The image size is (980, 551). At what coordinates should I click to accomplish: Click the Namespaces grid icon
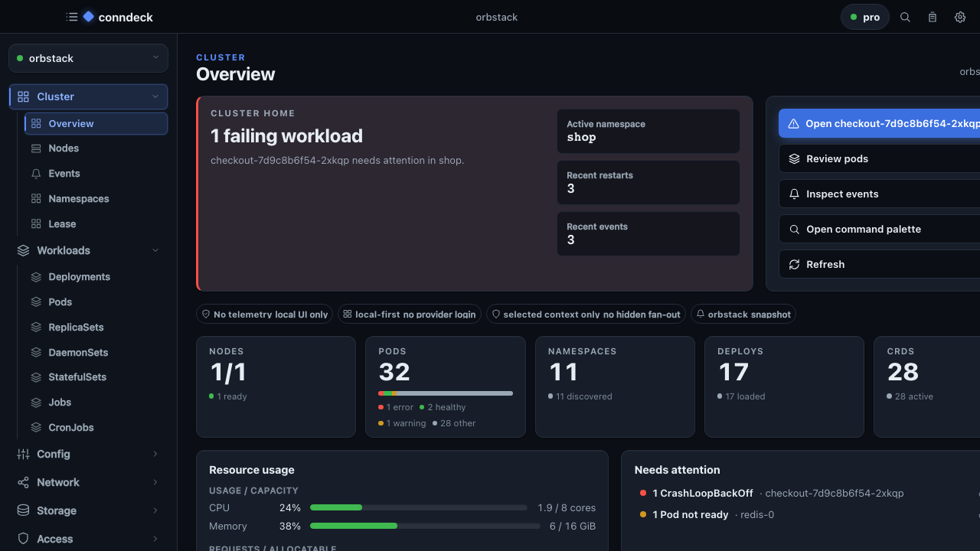coord(36,199)
